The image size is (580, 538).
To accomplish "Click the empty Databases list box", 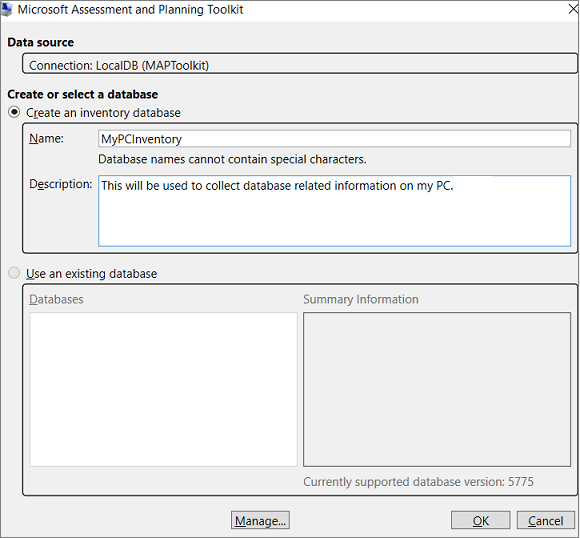I will pos(163,389).
